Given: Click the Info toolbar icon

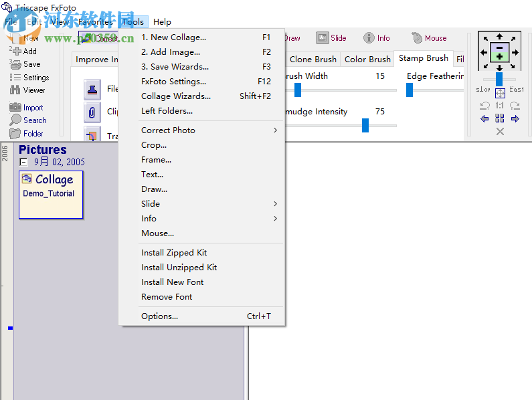Looking at the screenshot, I should pyautogui.click(x=369, y=37).
